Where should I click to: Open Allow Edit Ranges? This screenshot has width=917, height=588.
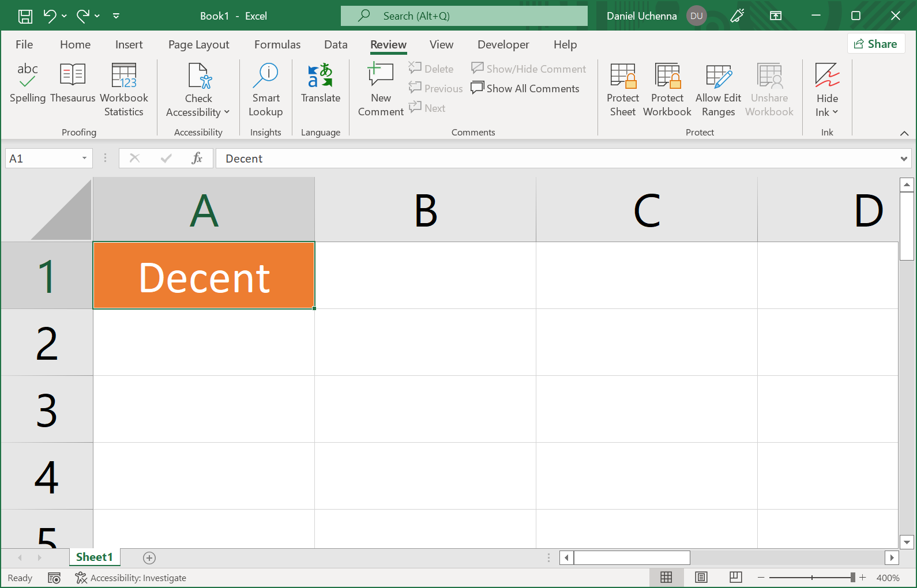pyautogui.click(x=718, y=89)
